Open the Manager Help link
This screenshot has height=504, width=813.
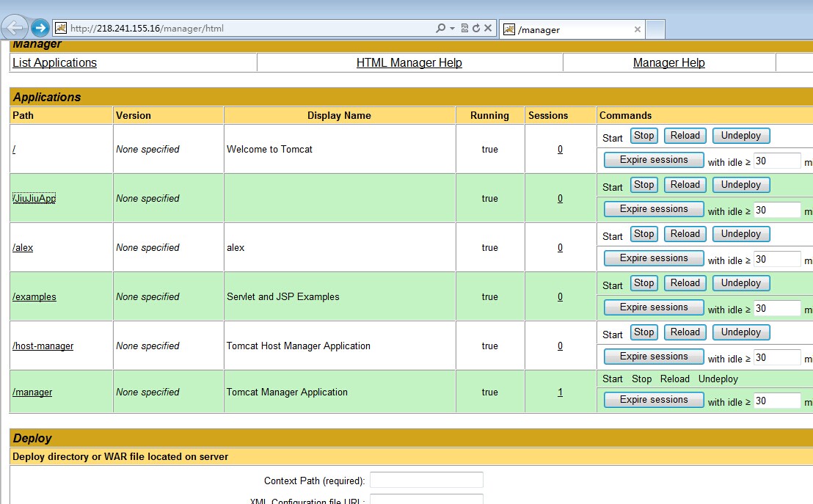point(669,63)
